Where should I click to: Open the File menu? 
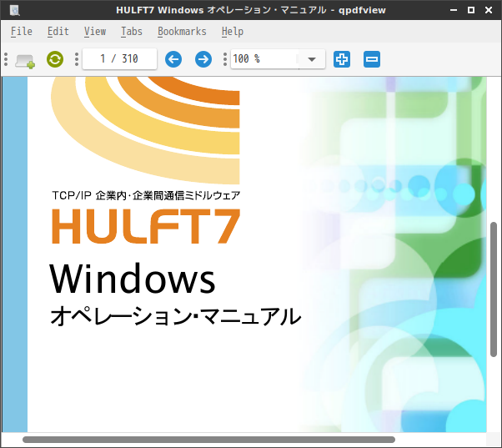(22, 32)
